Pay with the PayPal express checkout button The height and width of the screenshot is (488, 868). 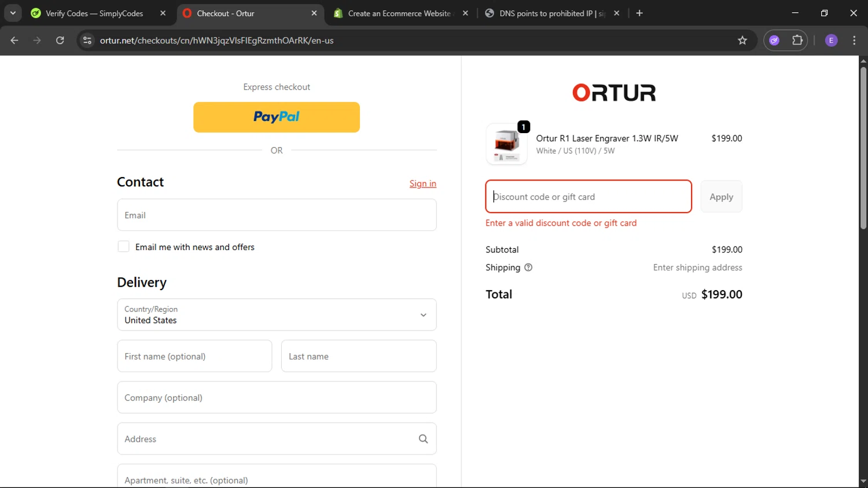tap(277, 118)
